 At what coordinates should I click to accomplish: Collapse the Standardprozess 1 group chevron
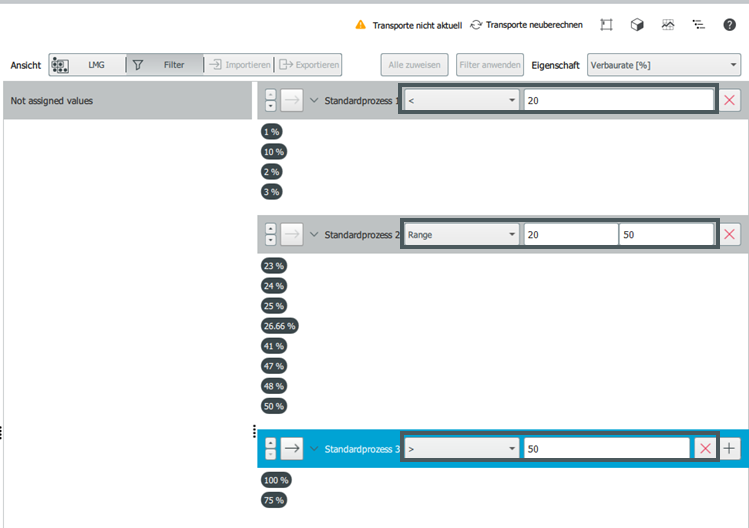(314, 100)
